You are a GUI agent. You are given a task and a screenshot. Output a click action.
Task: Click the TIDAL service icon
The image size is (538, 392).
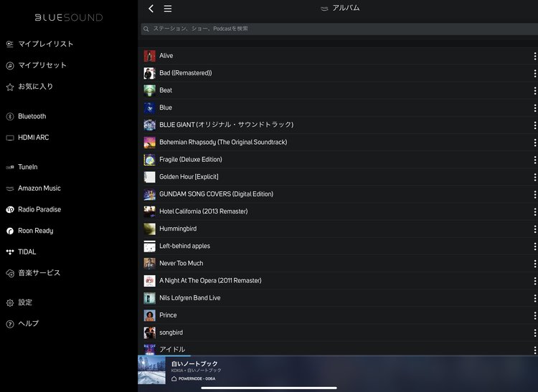pyautogui.click(x=10, y=252)
